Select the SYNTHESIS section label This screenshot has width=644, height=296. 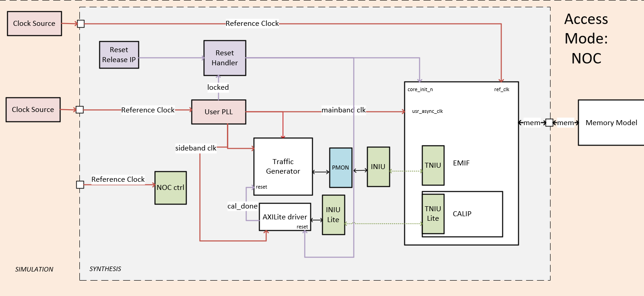point(105,268)
